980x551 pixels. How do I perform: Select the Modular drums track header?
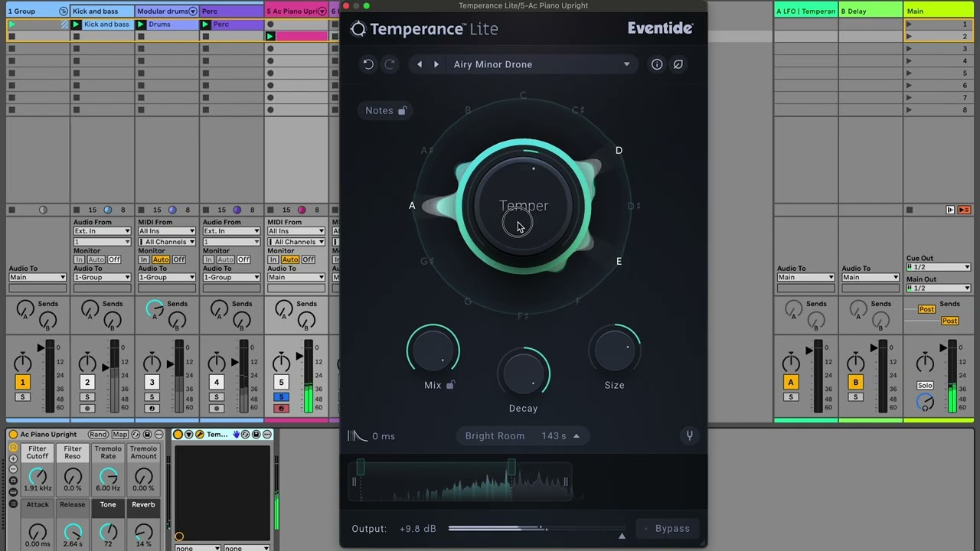click(x=167, y=11)
